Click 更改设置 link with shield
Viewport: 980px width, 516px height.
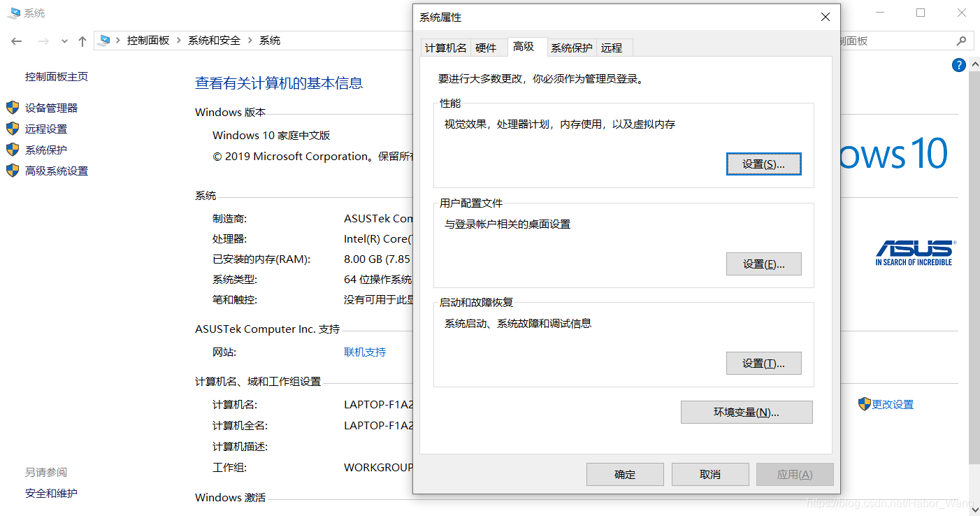coord(893,404)
